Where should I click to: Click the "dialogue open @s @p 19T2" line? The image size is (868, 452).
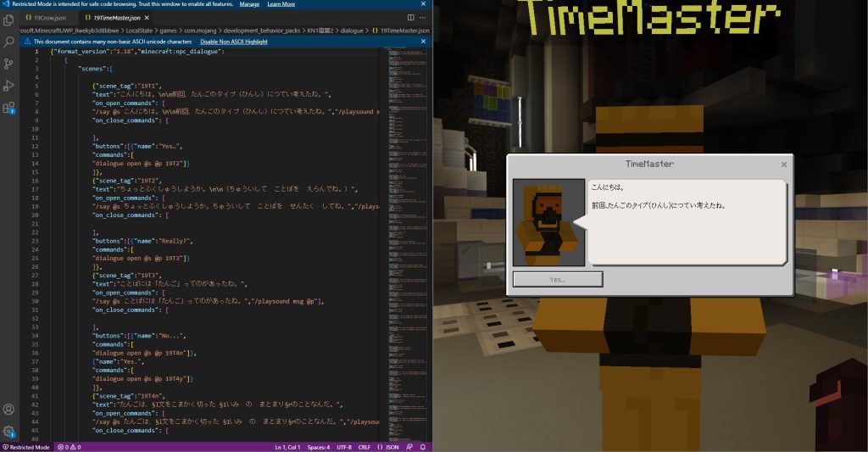pyautogui.click(x=142, y=164)
